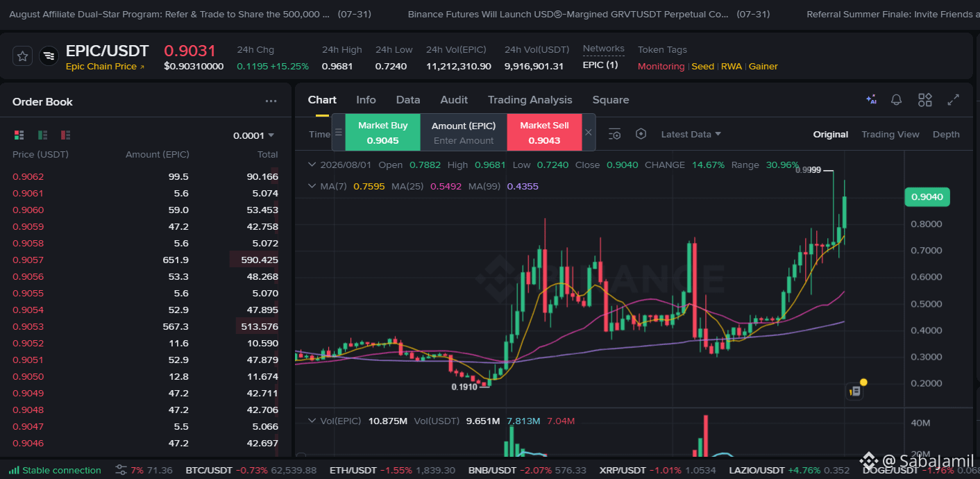Viewport: 980px width, 479px height.
Task: Open the Square tab
Action: pyautogui.click(x=611, y=100)
